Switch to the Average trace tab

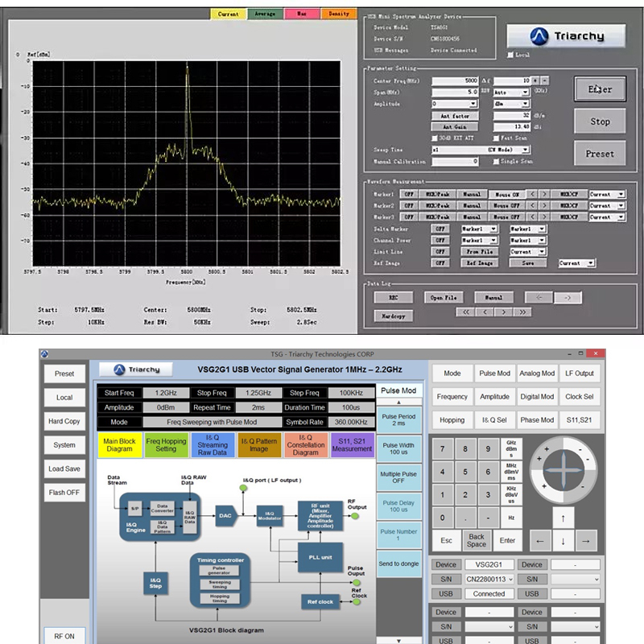tap(265, 14)
